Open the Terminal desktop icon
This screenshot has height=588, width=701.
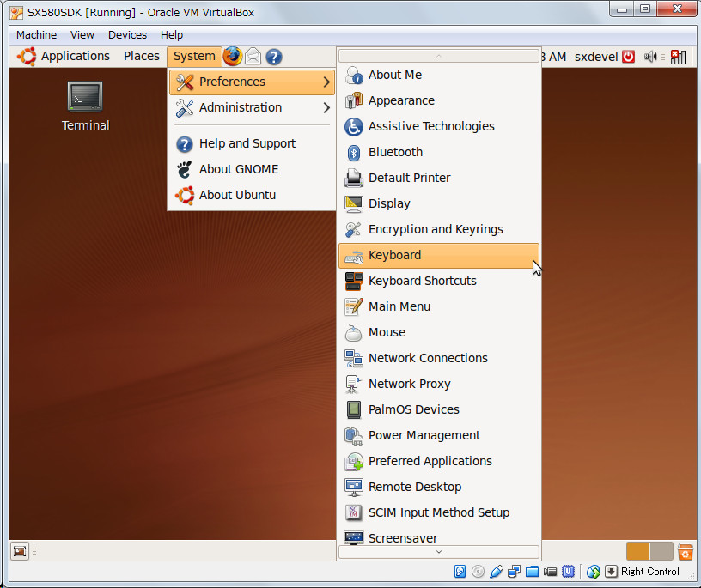coord(85,106)
